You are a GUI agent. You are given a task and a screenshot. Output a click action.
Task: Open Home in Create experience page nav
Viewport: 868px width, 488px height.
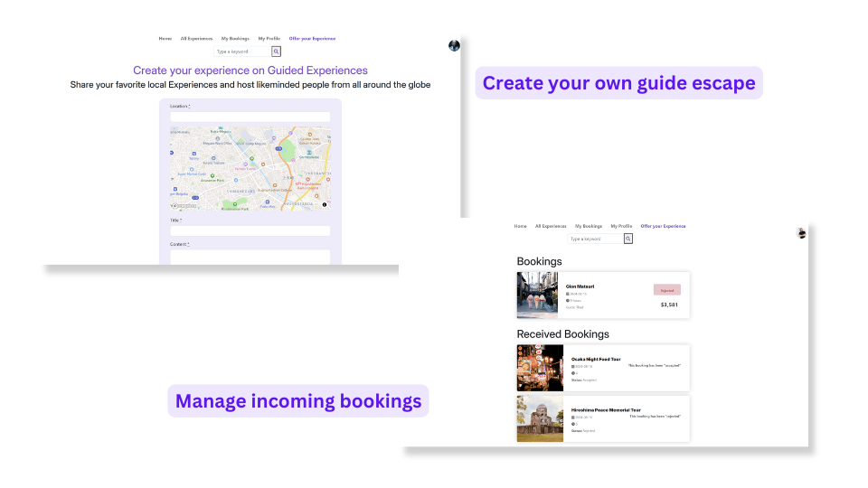point(165,39)
